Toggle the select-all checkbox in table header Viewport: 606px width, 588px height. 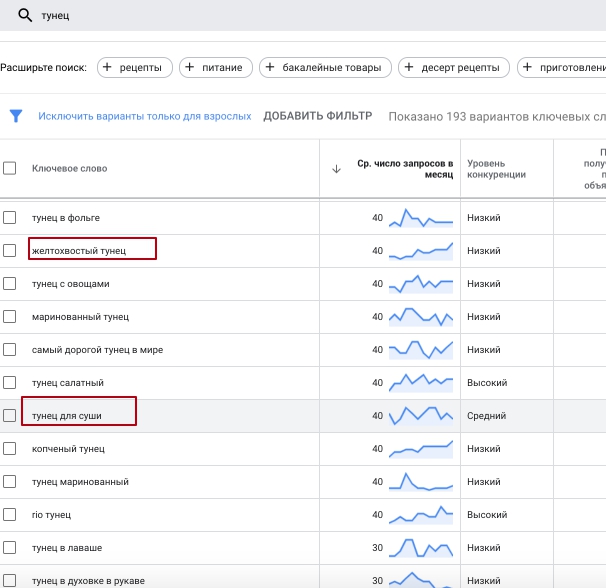coord(10,169)
